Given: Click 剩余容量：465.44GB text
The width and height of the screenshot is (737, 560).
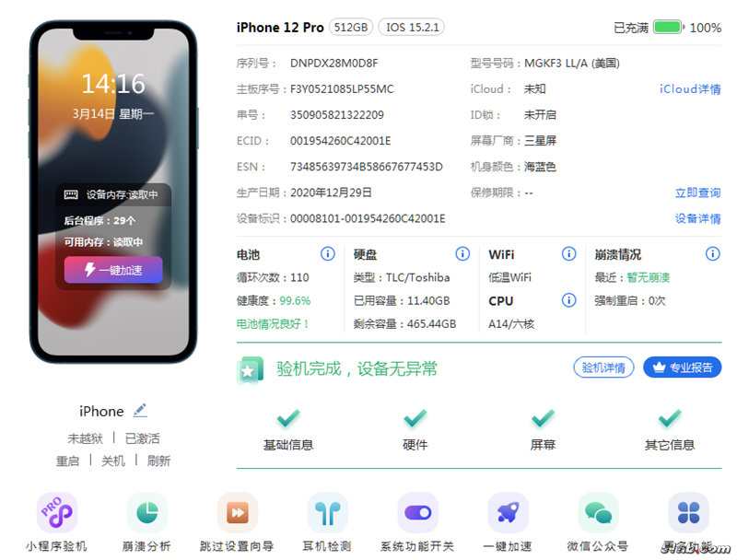Looking at the screenshot, I should [x=404, y=323].
